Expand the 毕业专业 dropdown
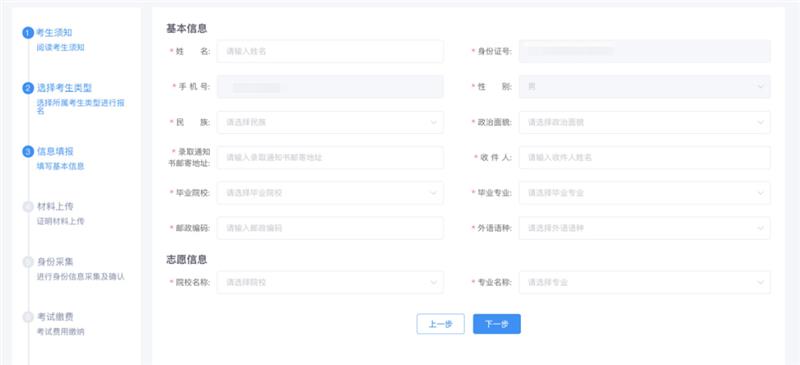 (645, 193)
